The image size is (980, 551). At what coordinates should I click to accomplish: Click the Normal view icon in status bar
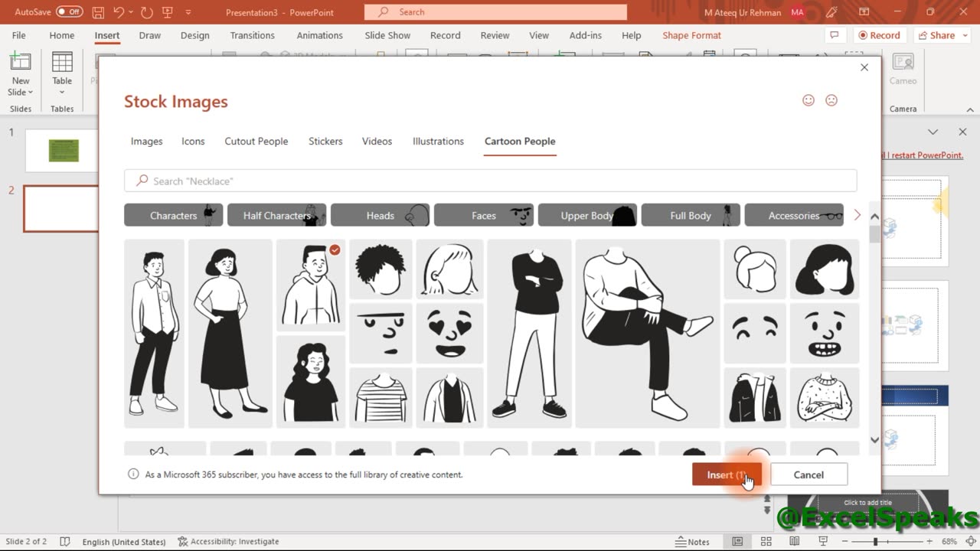pos(737,541)
